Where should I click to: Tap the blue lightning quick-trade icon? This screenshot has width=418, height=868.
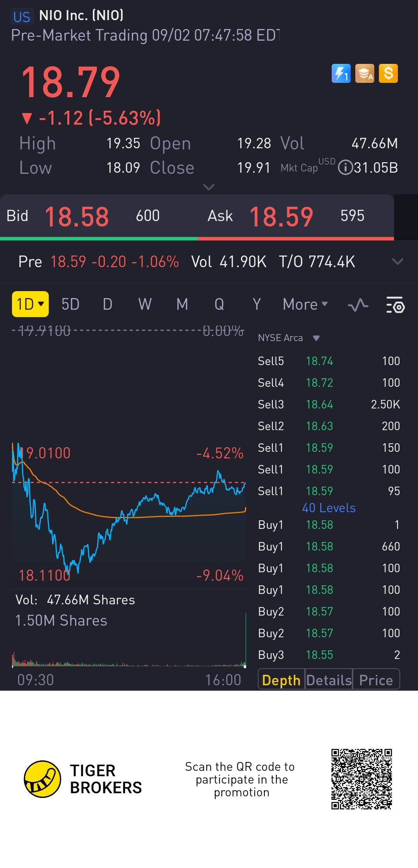point(341,74)
